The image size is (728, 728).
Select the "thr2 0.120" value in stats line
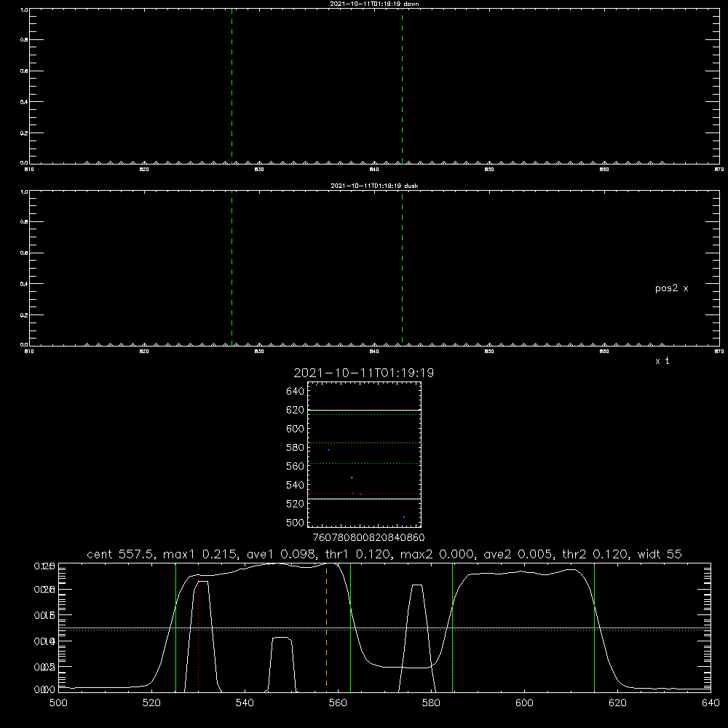[596, 554]
